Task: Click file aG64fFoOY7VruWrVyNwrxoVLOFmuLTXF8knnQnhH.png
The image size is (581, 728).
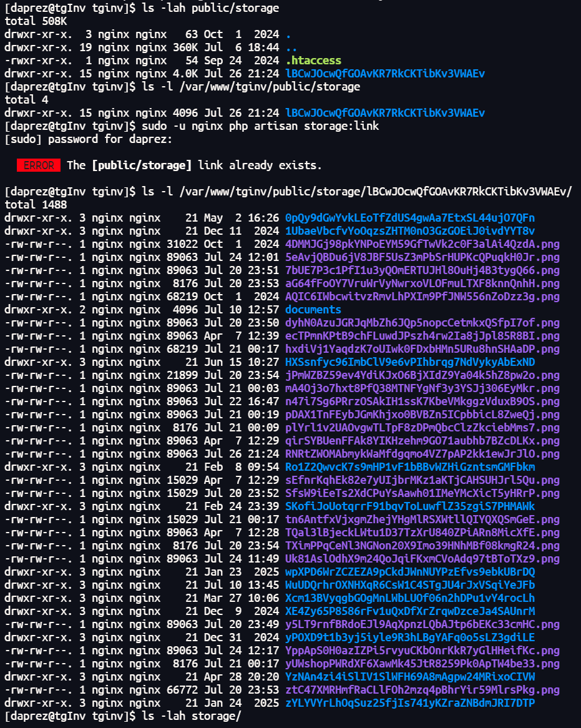Action: [x=422, y=283]
